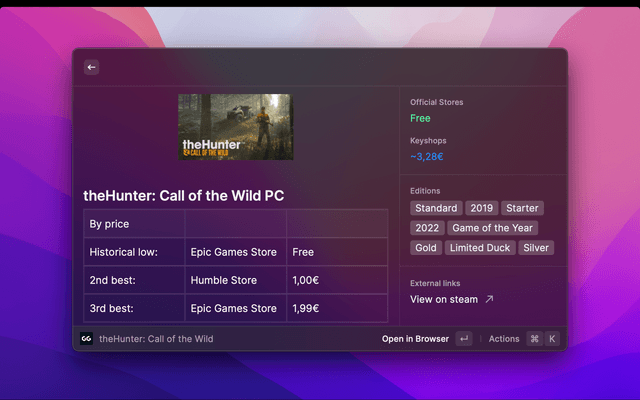Click the GG app icon in footer
The height and width of the screenshot is (400, 640).
click(x=86, y=338)
